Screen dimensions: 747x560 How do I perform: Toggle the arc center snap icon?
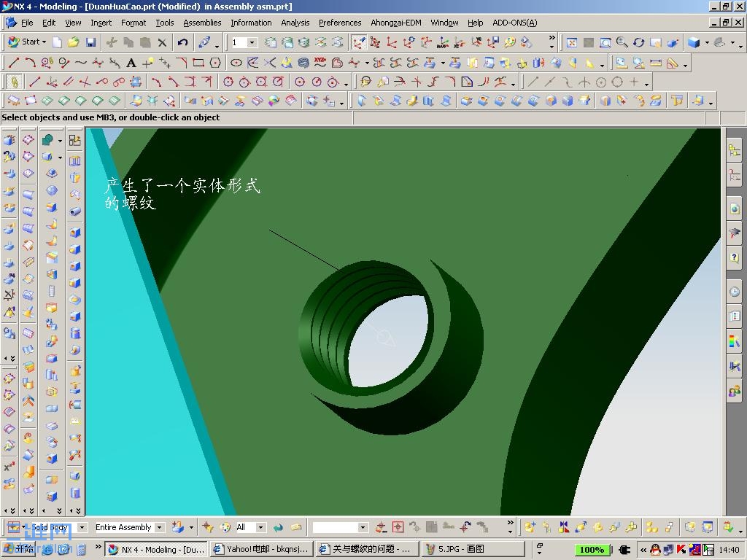pyautogui.click(x=601, y=82)
